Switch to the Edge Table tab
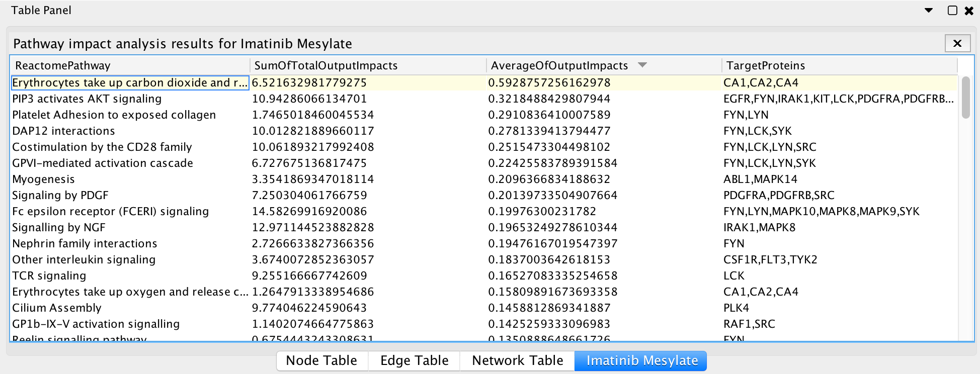Viewport: 980px width, 374px height. (x=414, y=361)
